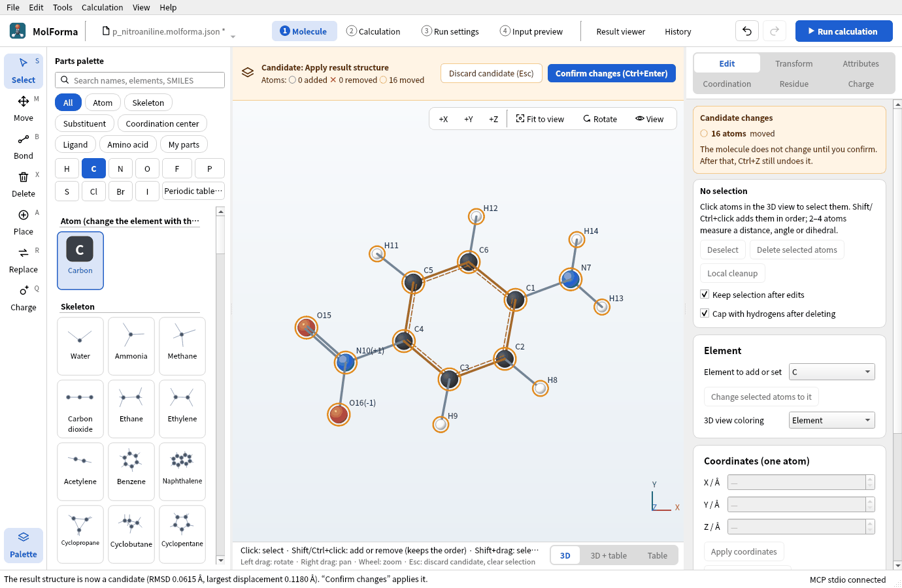902x588 pixels.
Task: Open the Rotate view menu
Action: pyautogui.click(x=600, y=119)
